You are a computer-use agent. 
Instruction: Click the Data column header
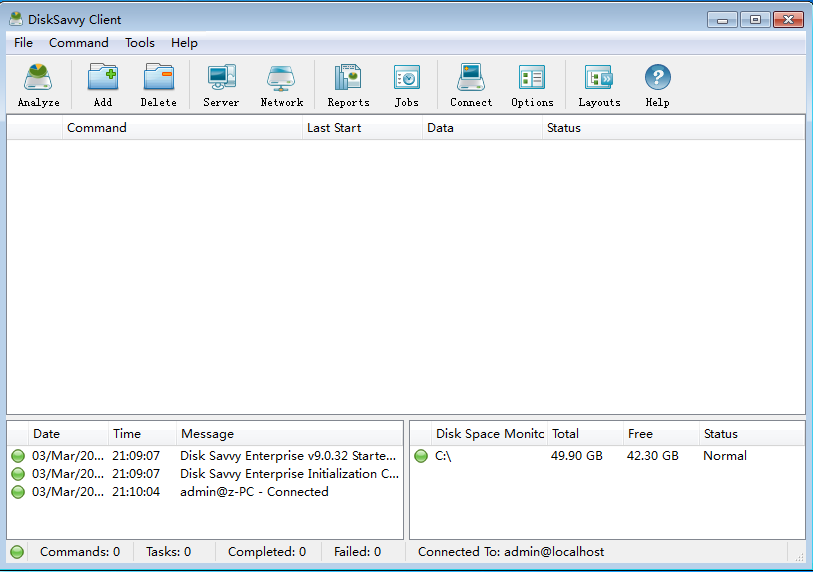[x=482, y=128]
